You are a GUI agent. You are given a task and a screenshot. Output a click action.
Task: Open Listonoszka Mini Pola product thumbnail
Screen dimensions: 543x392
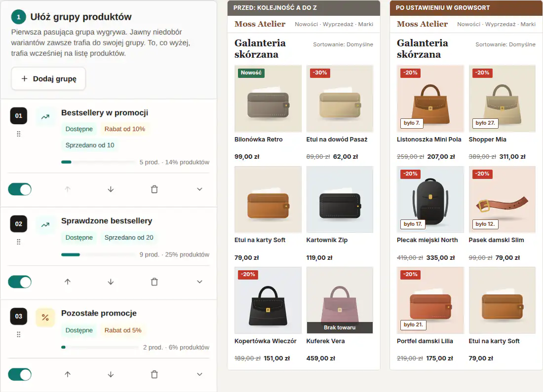[x=430, y=98]
